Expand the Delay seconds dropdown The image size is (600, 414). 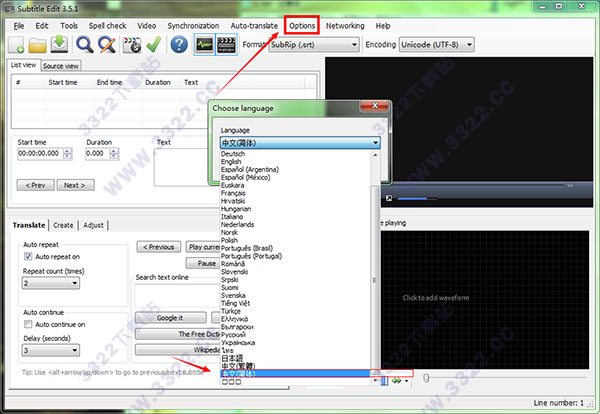pos(51,350)
